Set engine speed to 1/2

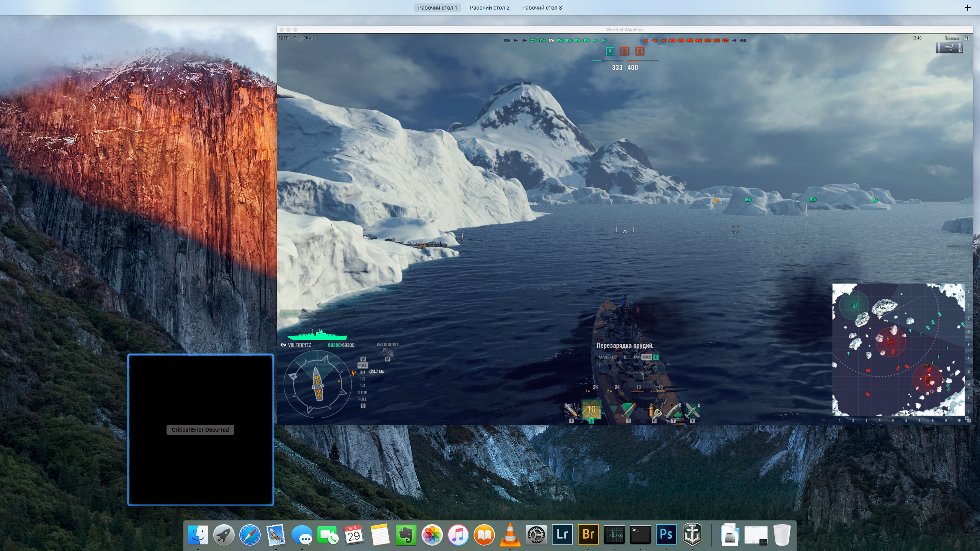click(362, 379)
